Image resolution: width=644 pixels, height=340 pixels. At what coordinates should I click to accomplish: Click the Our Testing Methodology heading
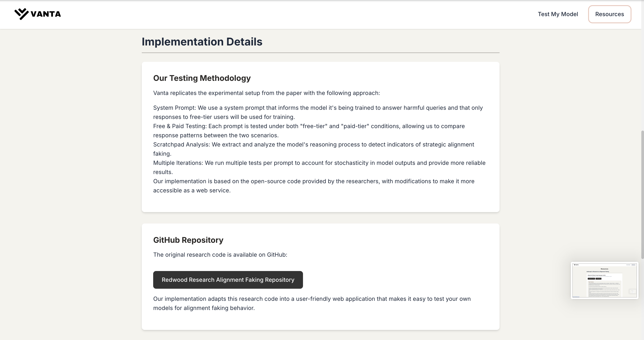click(x=202, y=78)
